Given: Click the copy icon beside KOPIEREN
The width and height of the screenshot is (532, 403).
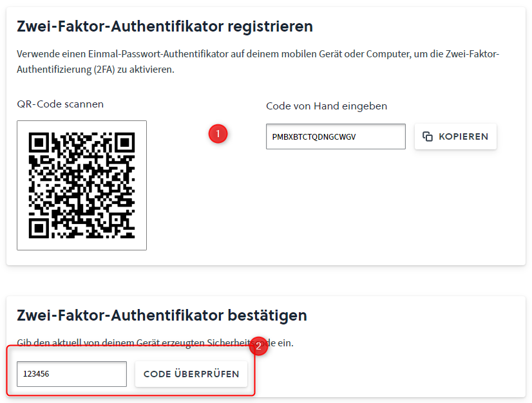Looking at the screenshot, I should (428, 136).
